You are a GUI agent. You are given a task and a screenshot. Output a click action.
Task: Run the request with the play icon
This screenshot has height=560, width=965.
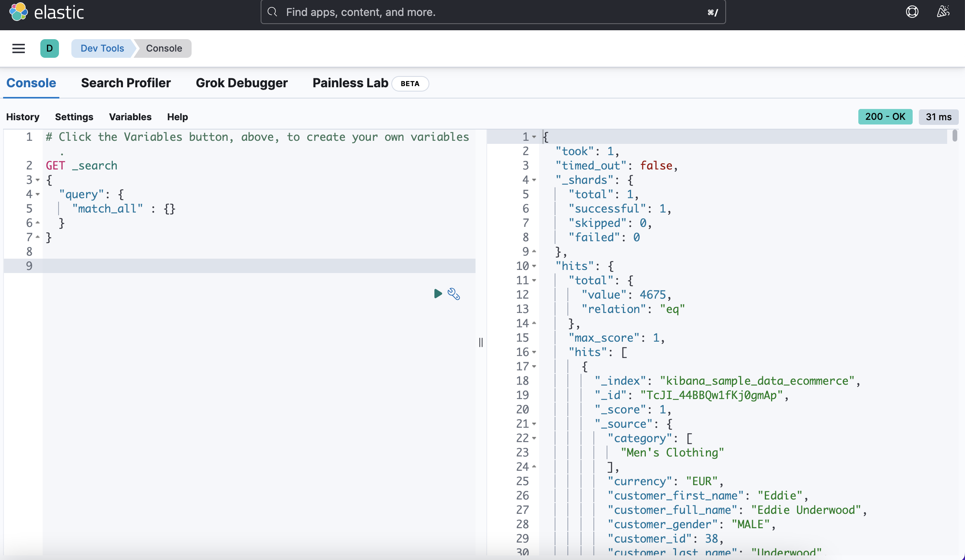[438, 294]
